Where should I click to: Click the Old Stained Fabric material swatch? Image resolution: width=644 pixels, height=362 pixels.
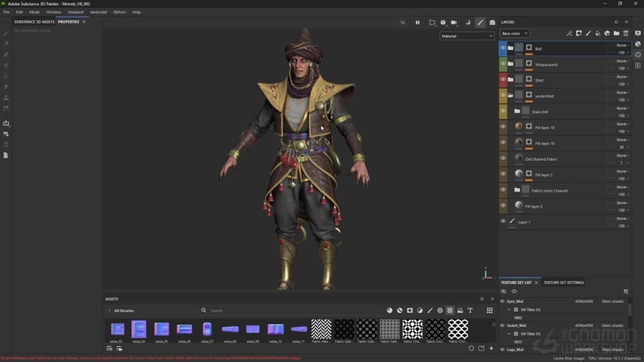click(519, 158)
